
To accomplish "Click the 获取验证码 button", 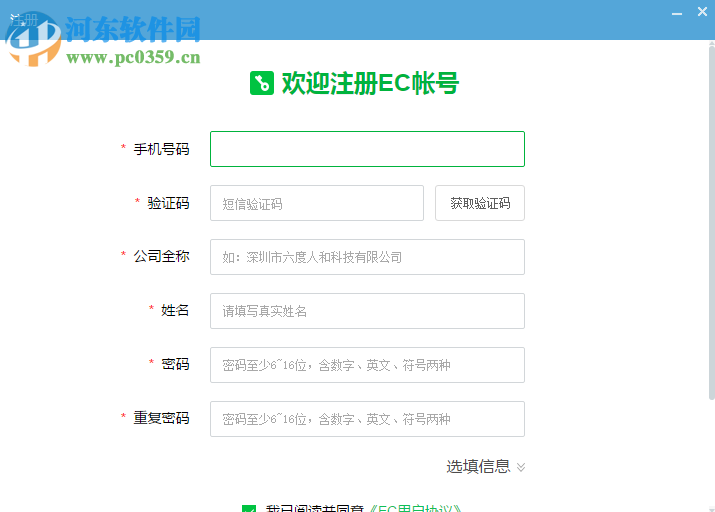I will 480,203.
